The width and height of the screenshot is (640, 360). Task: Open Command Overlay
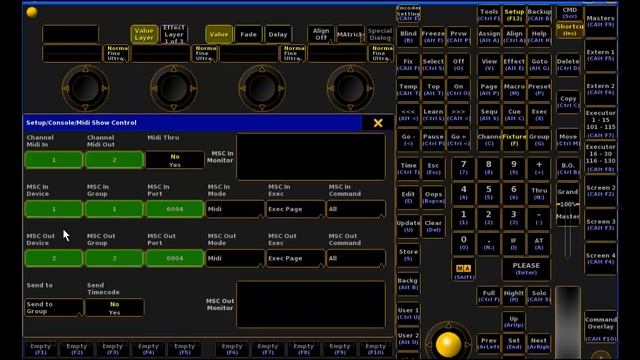coord(600,326)
